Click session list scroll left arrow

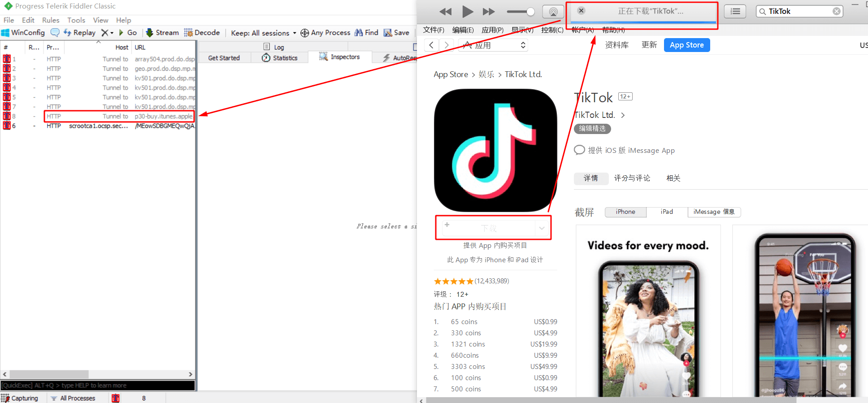5,374
